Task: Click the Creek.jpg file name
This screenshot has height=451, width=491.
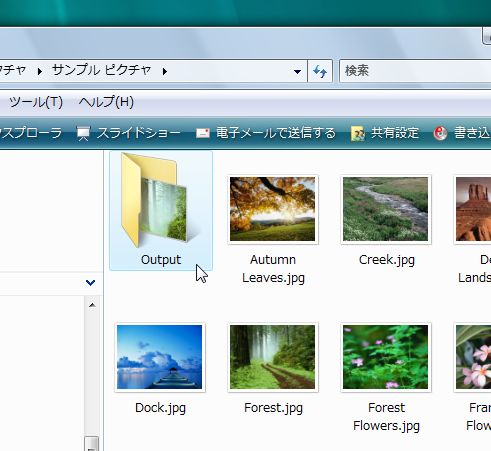Action: click(x=387, y=260)
